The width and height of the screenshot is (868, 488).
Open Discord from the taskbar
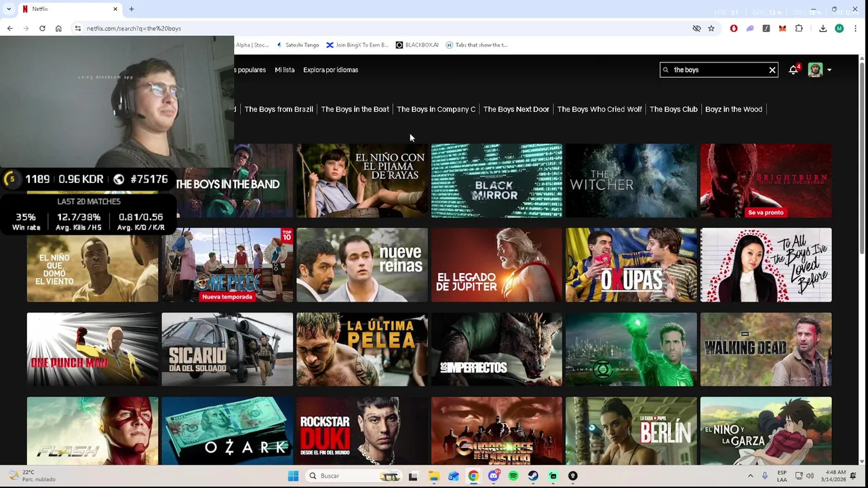tap(493, 476)
